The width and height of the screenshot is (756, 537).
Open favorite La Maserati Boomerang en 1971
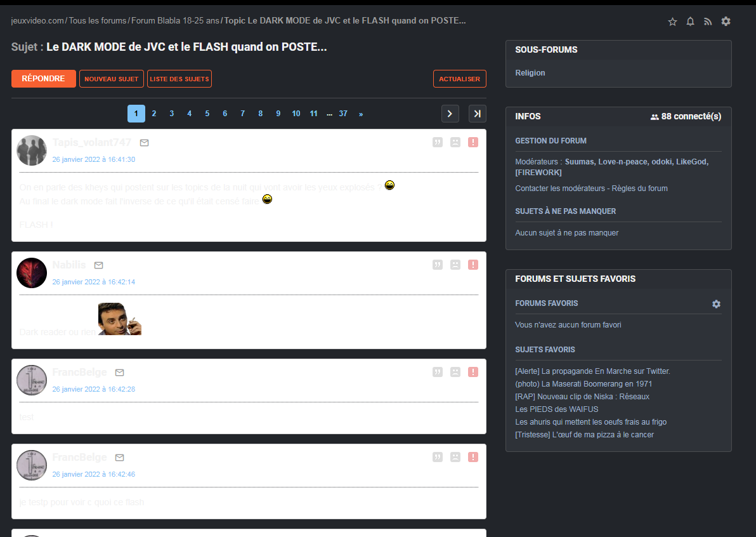tap(583, 384)
